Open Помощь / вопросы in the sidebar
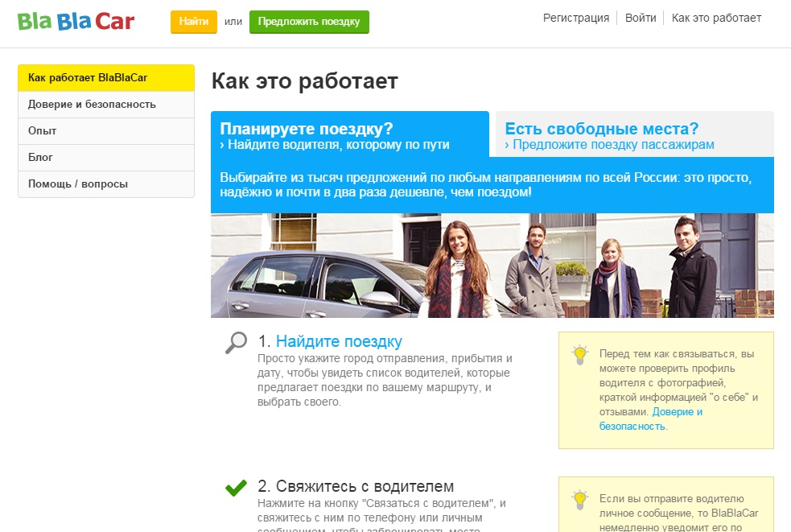The image size is (791, 532). [106, 184]
